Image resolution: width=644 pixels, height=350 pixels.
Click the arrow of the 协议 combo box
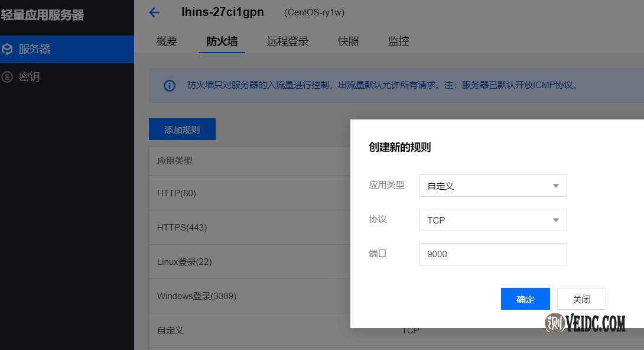[555, 220]
